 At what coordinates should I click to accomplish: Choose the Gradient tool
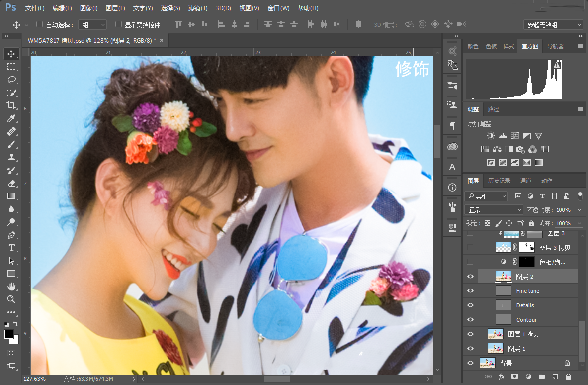click(11, 196)
